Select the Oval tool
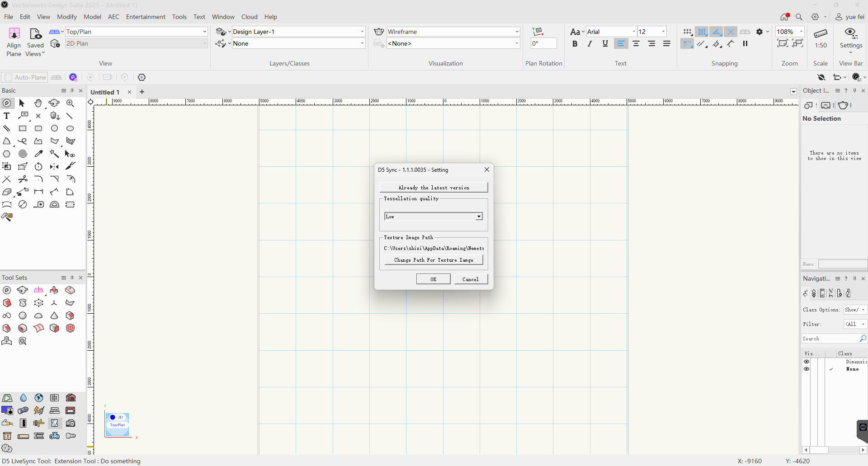 click(70, 129)
